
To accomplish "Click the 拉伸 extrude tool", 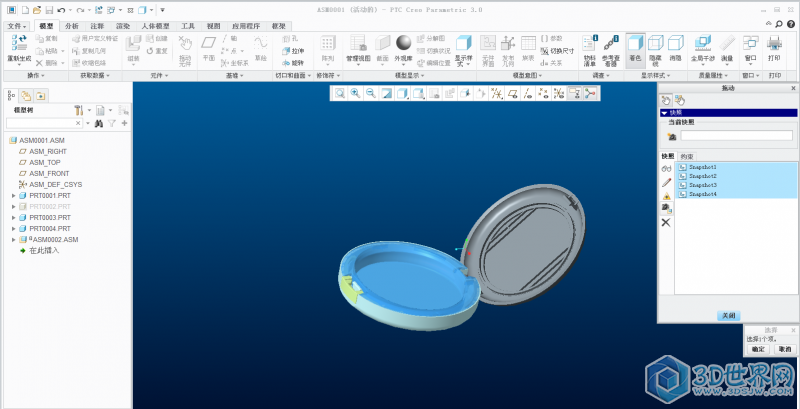I will 293,51.
